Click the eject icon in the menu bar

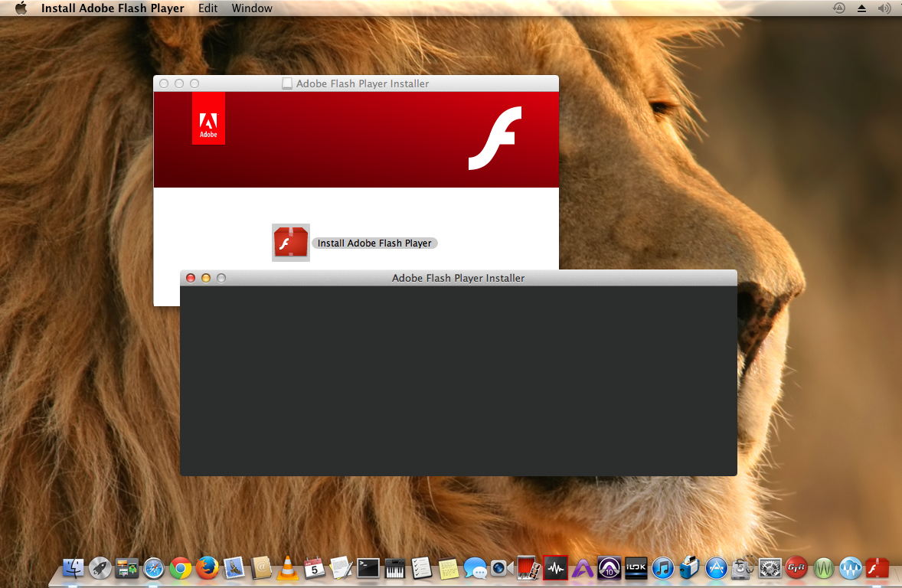[861, 8]
